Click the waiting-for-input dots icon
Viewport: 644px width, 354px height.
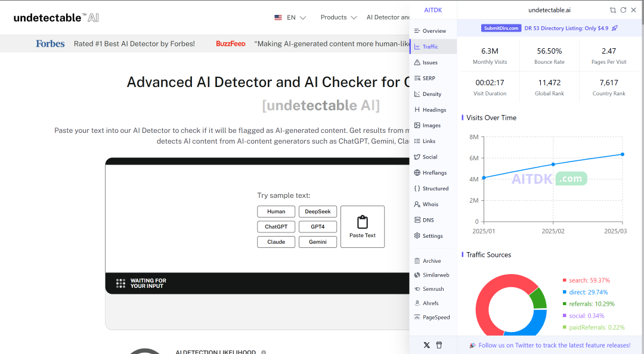click(x=120, y=283)
